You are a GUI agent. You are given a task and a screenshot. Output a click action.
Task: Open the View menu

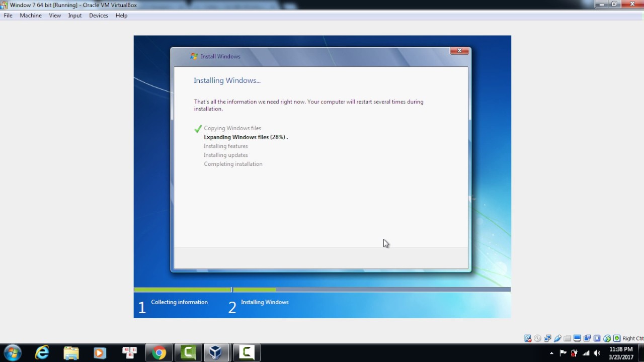point(55,16)
